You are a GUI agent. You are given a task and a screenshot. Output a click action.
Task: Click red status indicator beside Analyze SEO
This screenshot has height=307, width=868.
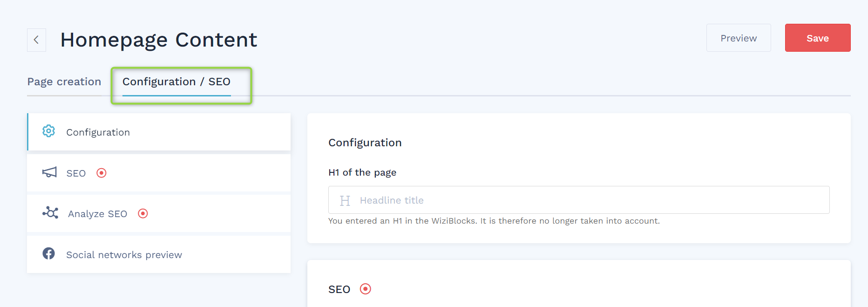pos(143,213)
